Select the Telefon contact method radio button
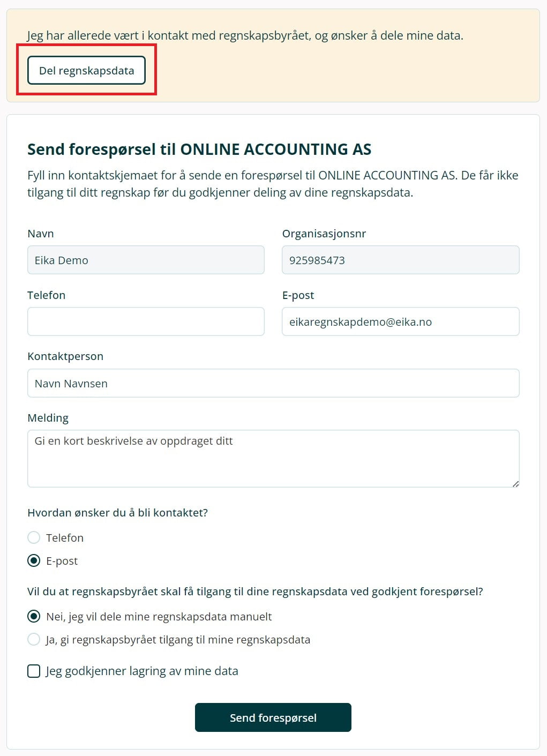 pyautogui.click(x=34, y=537)
